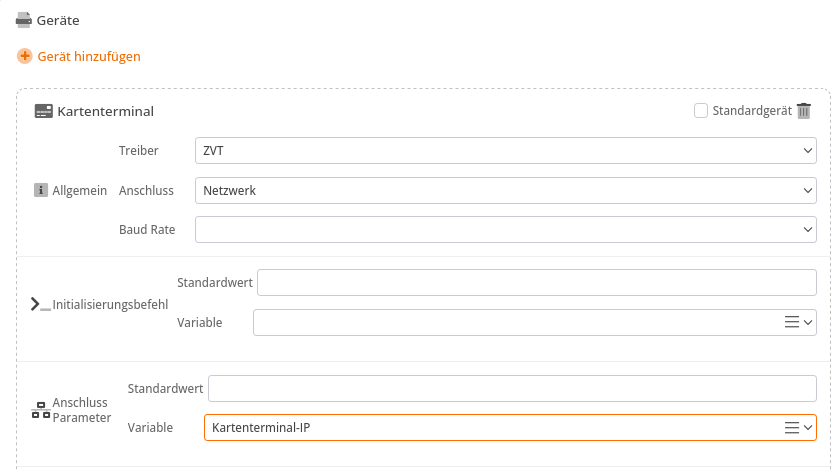Click the Gerät hinzufügen link
Viewport: 837px width, 471px height.
point(89,57)
